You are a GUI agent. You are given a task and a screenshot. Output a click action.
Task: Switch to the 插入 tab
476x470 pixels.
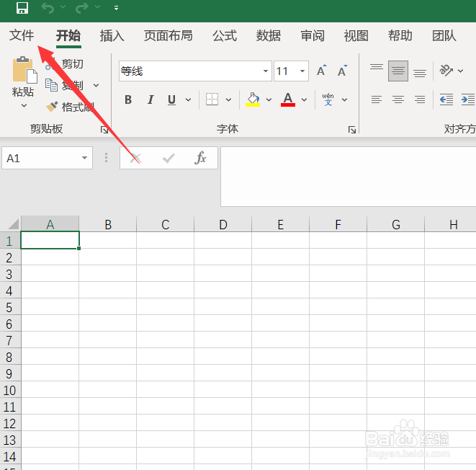tap(112, 35)
